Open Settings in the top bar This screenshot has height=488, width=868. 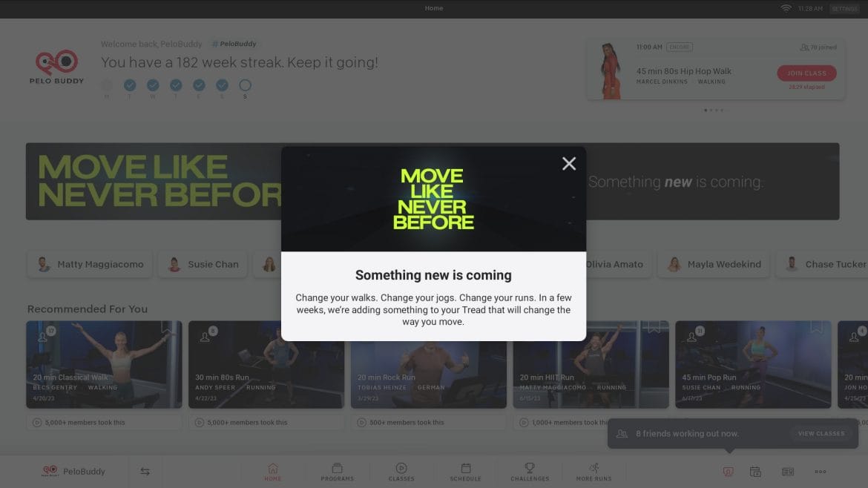pyautogui.click(x=844, y=8)
